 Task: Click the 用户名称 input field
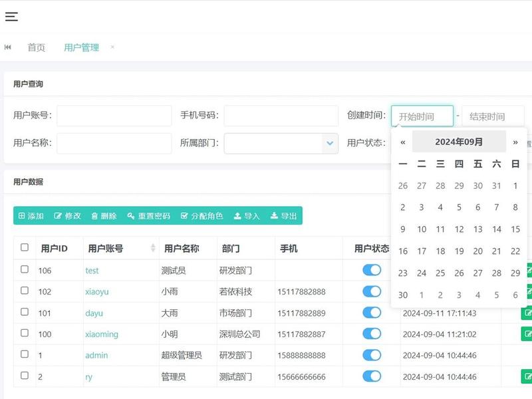114,143
